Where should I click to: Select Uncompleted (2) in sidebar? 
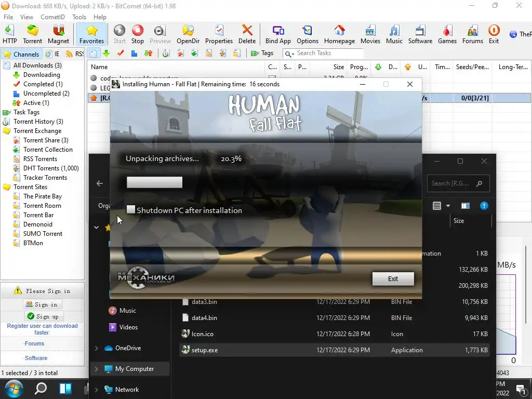(46, 94)
